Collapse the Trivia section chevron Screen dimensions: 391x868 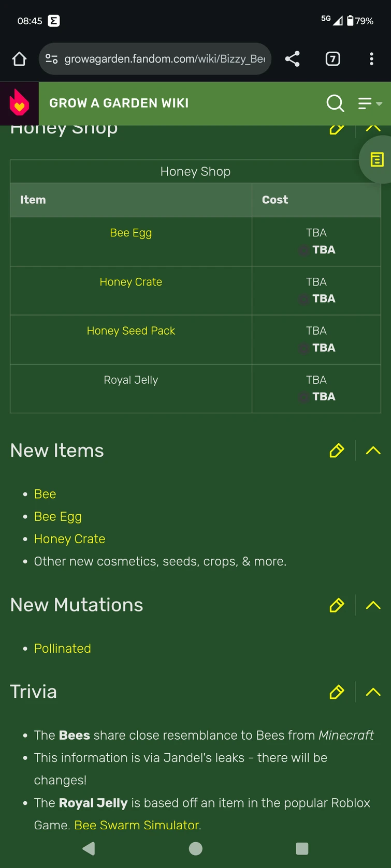pos(373,692)
